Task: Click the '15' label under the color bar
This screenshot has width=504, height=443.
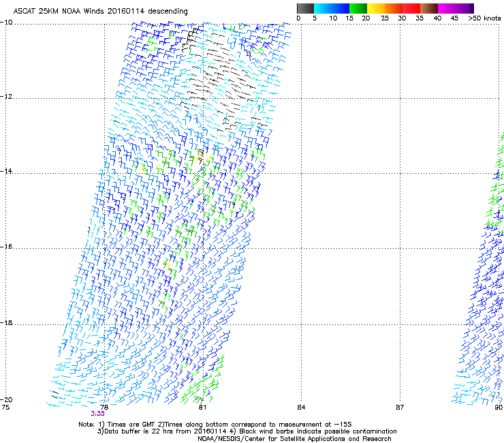Action: click(x=349, y=18)
